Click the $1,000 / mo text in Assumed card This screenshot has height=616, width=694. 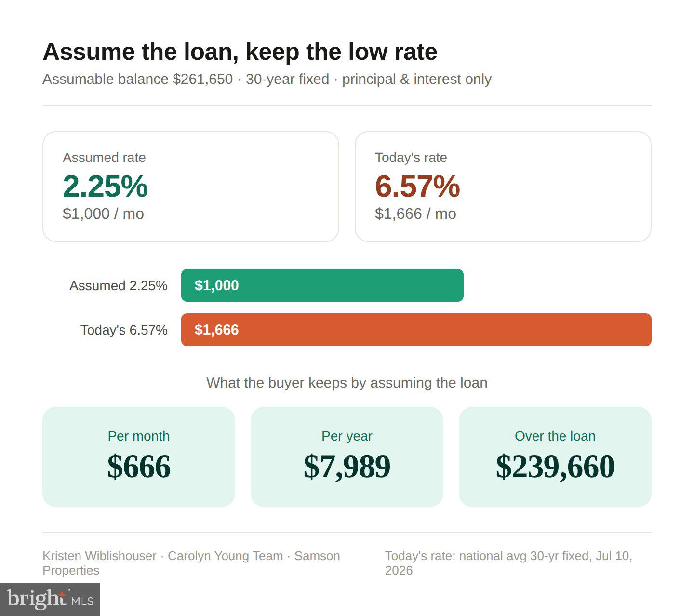[103, 214]
